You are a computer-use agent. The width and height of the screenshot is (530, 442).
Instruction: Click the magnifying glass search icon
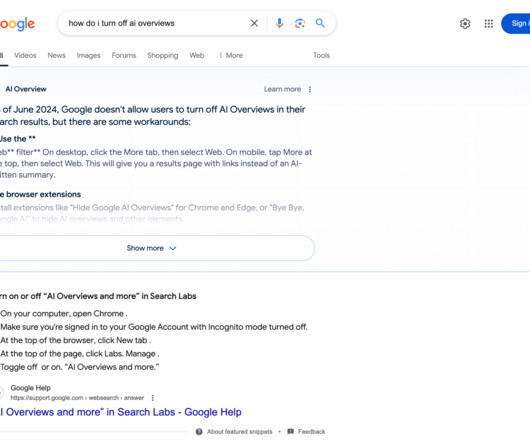320,23
